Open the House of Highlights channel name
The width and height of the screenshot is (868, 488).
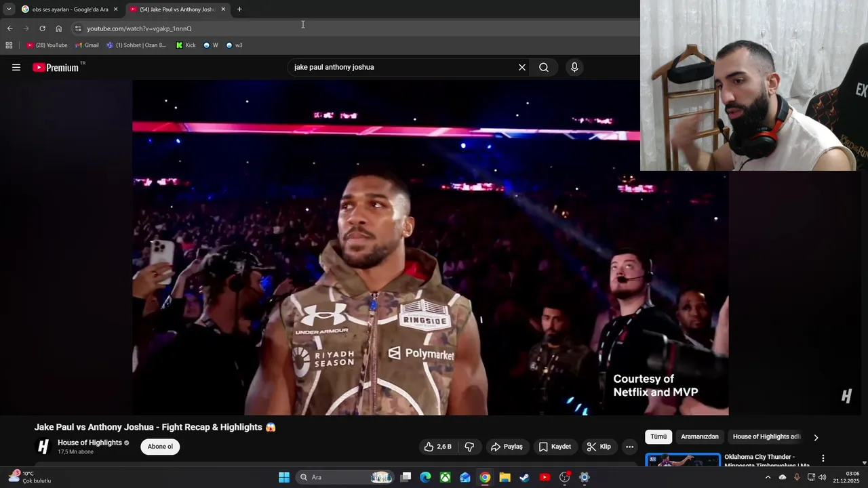(90, 443)
